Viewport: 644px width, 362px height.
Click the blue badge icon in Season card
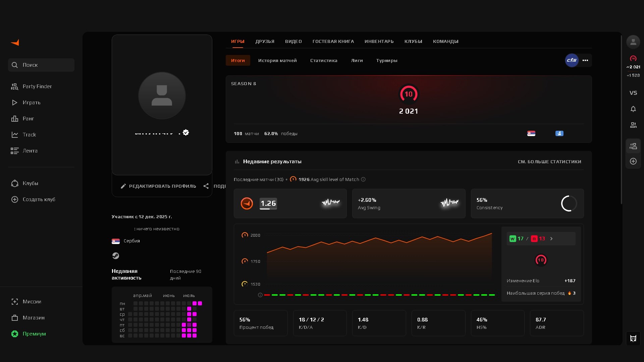(559, 133)
